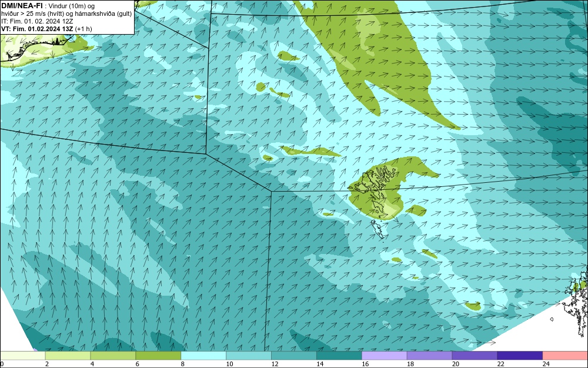Click the 2–4 m/s light green legend swatch
Viewport: 588px width, 368px height.
point(68,355)
